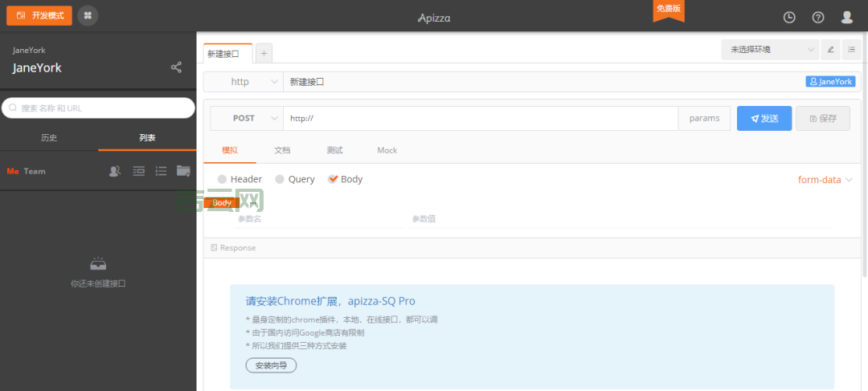Open the http protocol dropdown
The width and height of the screenshot is (868, 391).
(x=244, y=82)
